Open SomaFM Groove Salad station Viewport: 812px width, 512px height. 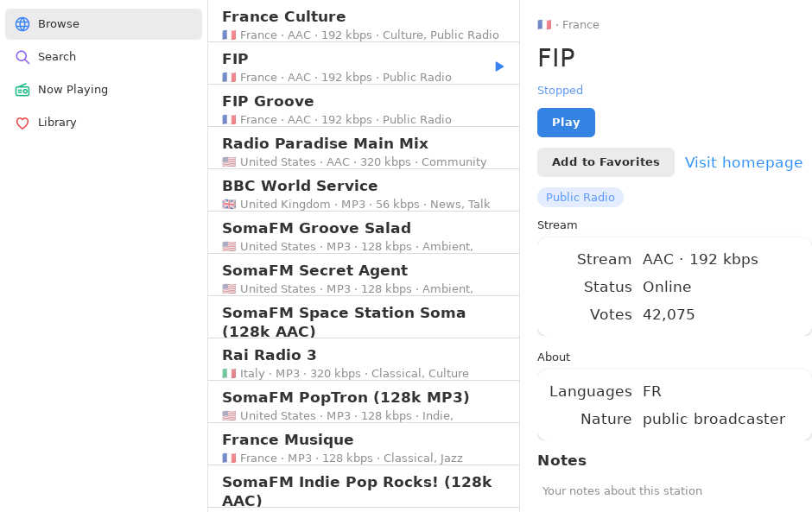(x=364, y=233)
